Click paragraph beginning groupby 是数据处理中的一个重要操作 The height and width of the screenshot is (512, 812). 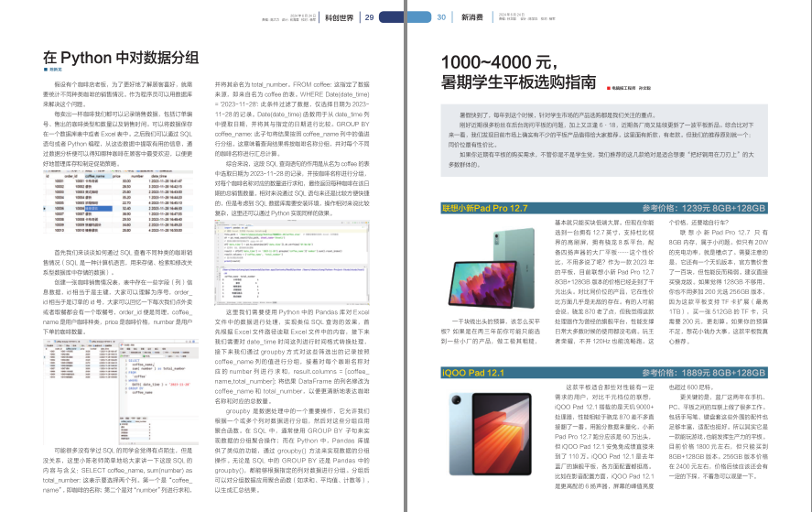point(292,451)
